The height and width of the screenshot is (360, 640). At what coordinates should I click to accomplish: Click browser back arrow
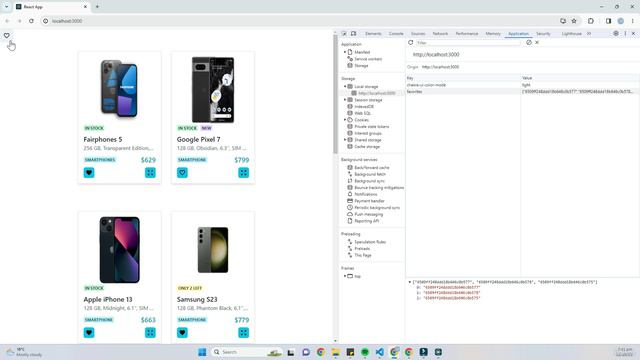click(7, 21)
